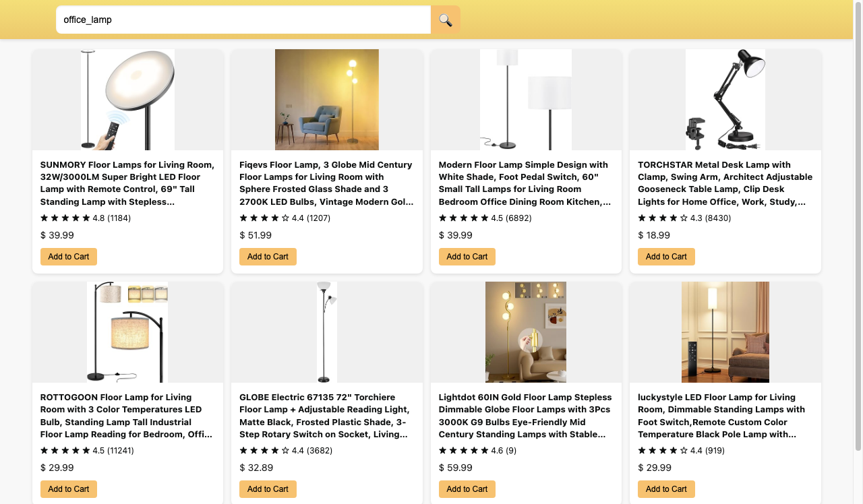This screenshot has width=863, height=504.
Task: Add Lightdot Gold Floor Lamp to cart
Action: point(467,489)
